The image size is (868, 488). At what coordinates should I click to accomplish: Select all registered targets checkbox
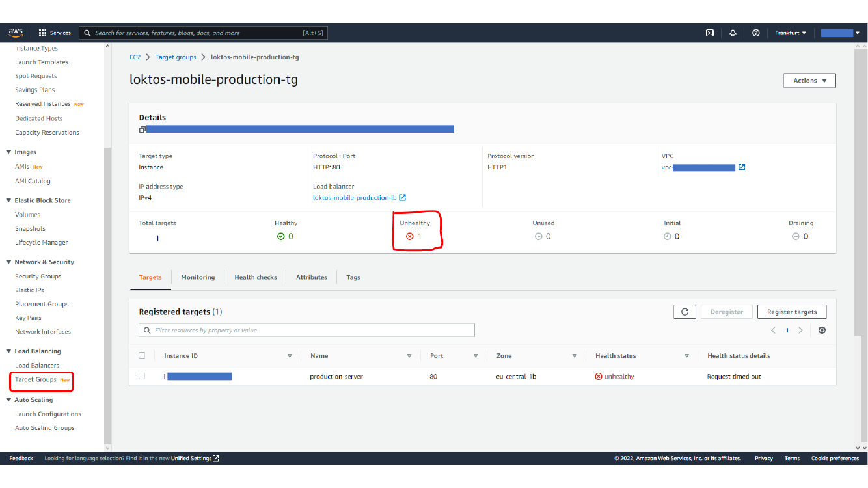[142, 355]
